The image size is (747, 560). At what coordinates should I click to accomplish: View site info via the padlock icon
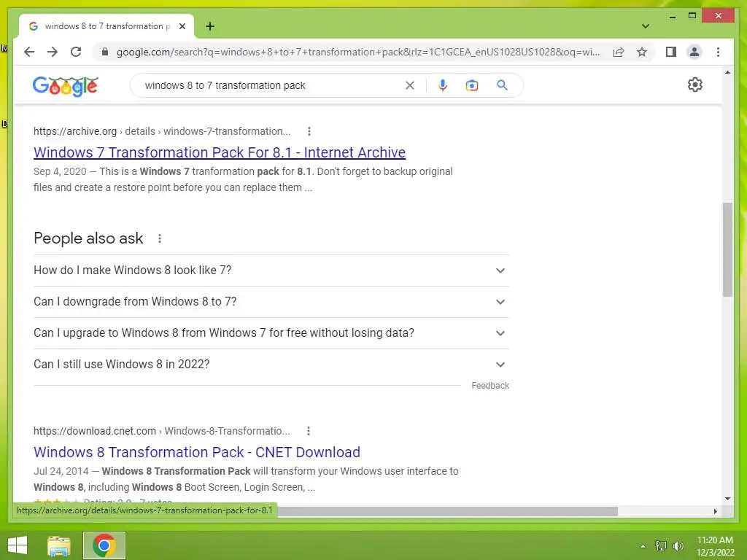[x=105, y=52]
